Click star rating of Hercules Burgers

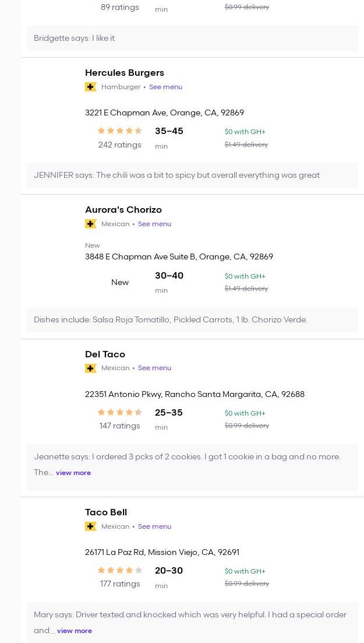click(x=120, y=131)
